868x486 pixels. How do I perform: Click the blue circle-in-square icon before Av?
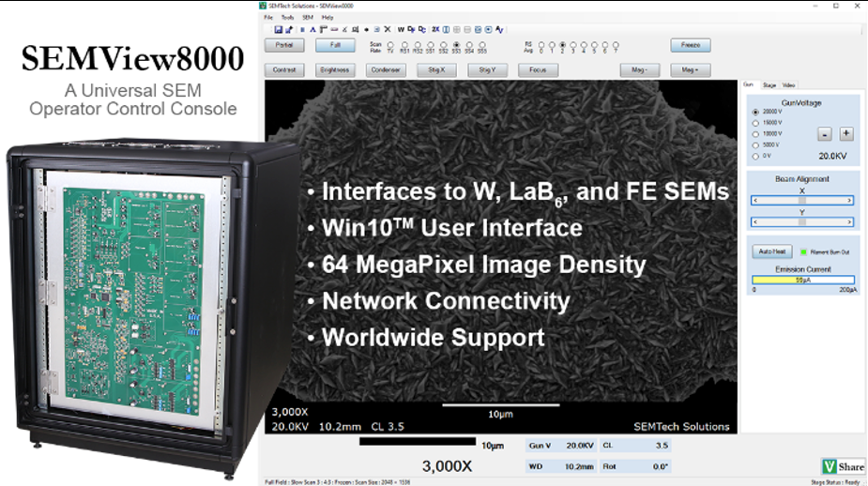click(x=488, y=29)
